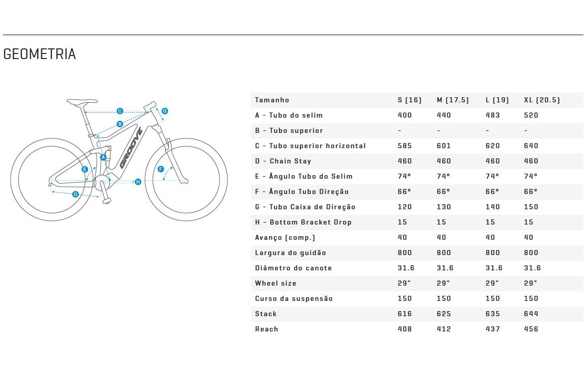The width and height of the screenshot is (588, 391).
Task: Click the blue D marker on chain stay
Action: 75,194
